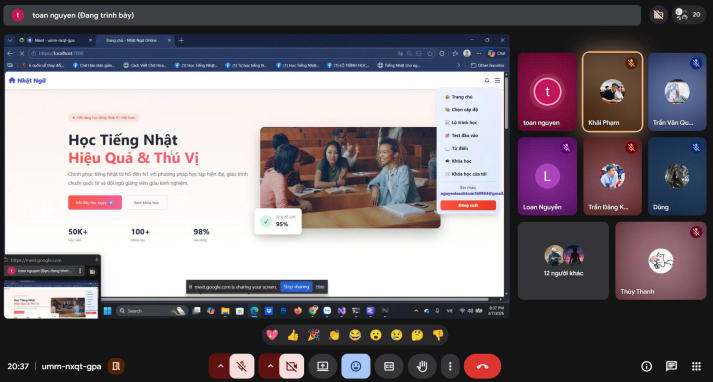Open tab search chevron in shared browser
Screen dimensions: 713x382
[x=10, y=40]
